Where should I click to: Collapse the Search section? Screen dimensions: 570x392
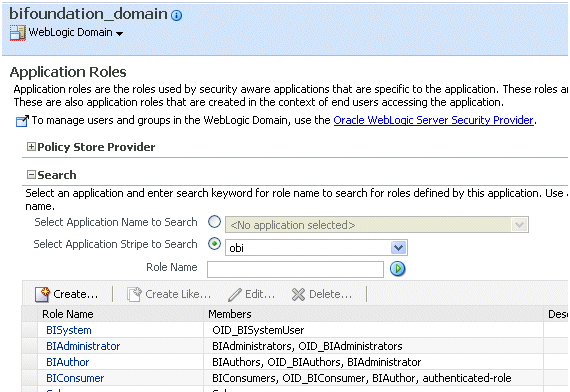coord(31,175)
